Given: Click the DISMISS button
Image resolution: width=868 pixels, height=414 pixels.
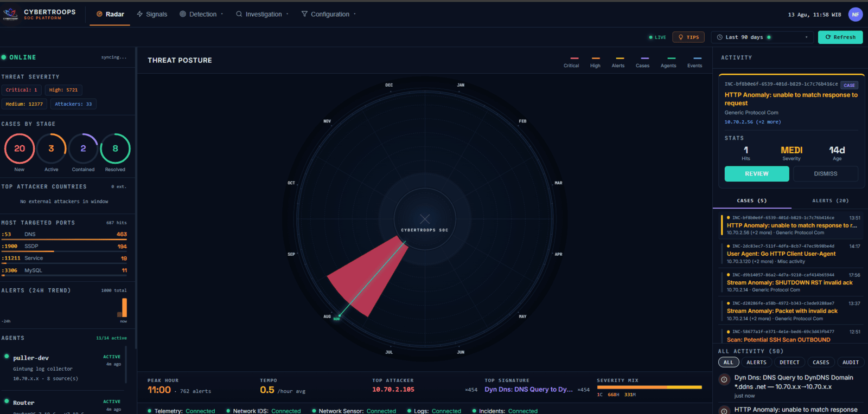Looking at the screenshot, I should pyautogui.click(x=826, y=174).
